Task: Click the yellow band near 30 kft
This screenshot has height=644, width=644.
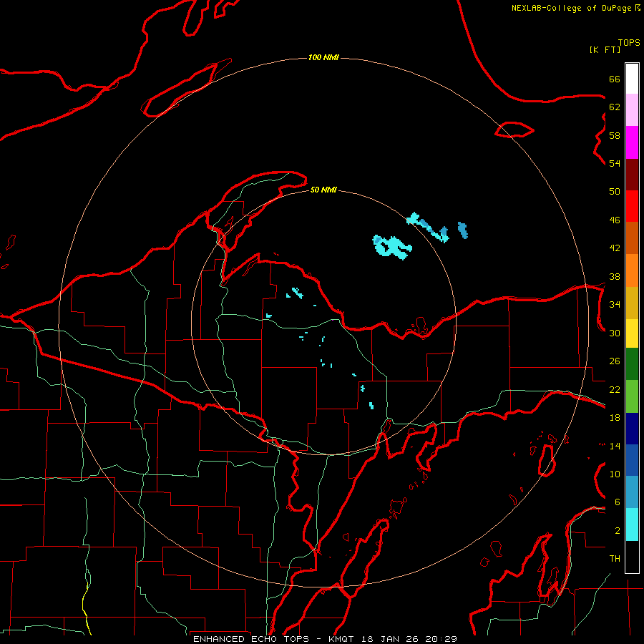Action: 632,333
